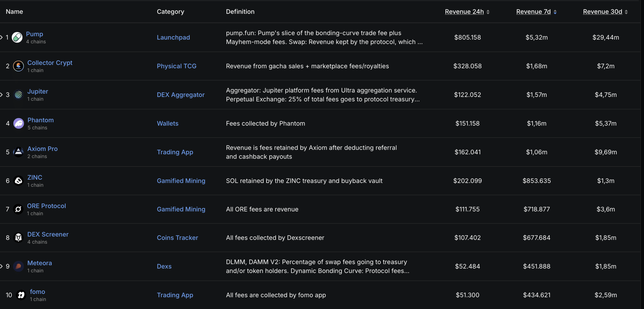Open the Phantom protocol link

(x=41, y=120)
